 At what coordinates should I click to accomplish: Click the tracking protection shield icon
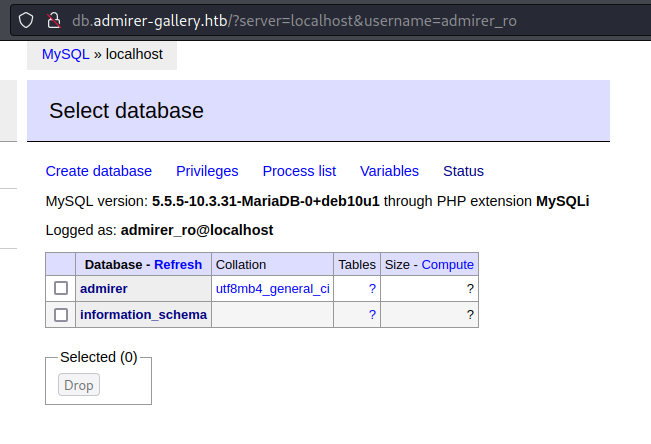27,20
